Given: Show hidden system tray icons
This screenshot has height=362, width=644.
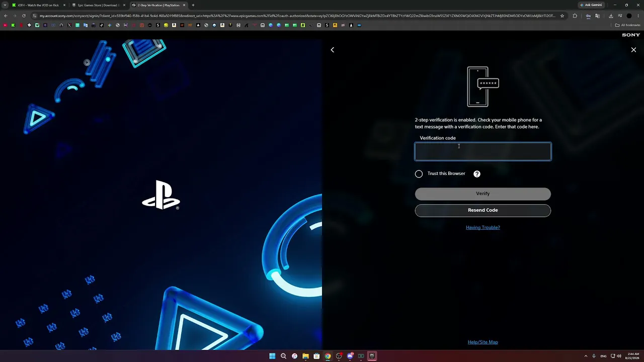Looking at the screenshot, I should coord(586,356).
